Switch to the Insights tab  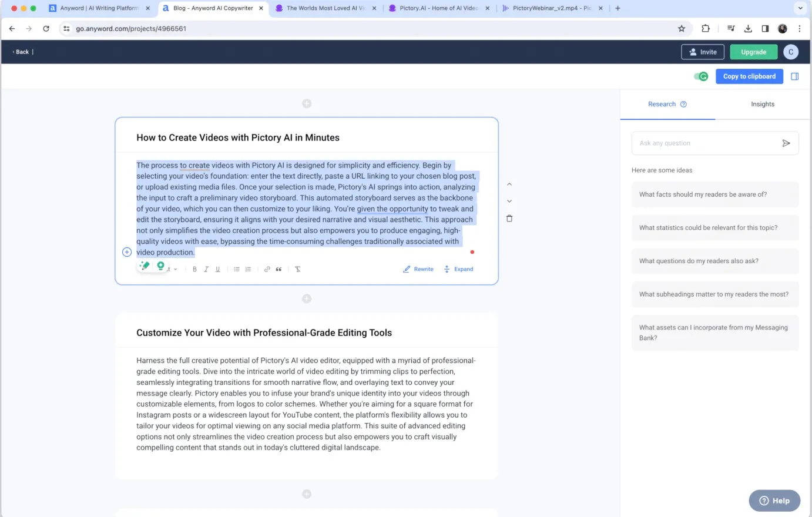pyautogui.click(x=763, y=104)
